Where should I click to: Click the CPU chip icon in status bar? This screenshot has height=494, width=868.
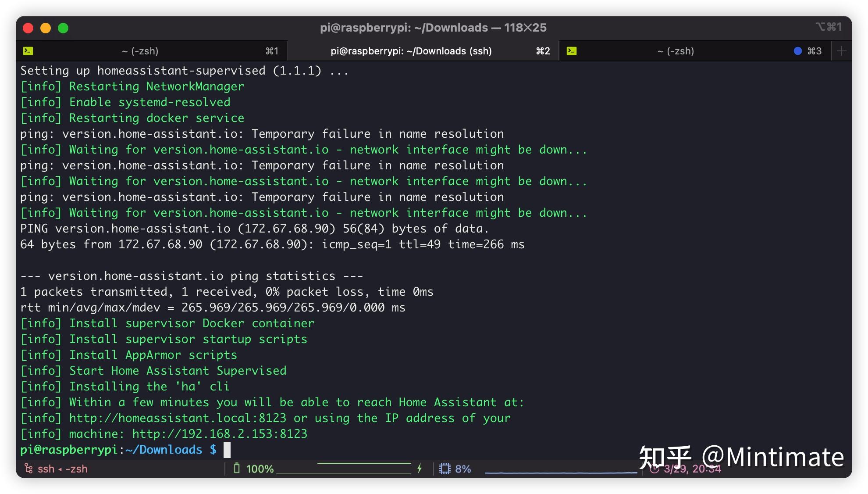(445, 469)
